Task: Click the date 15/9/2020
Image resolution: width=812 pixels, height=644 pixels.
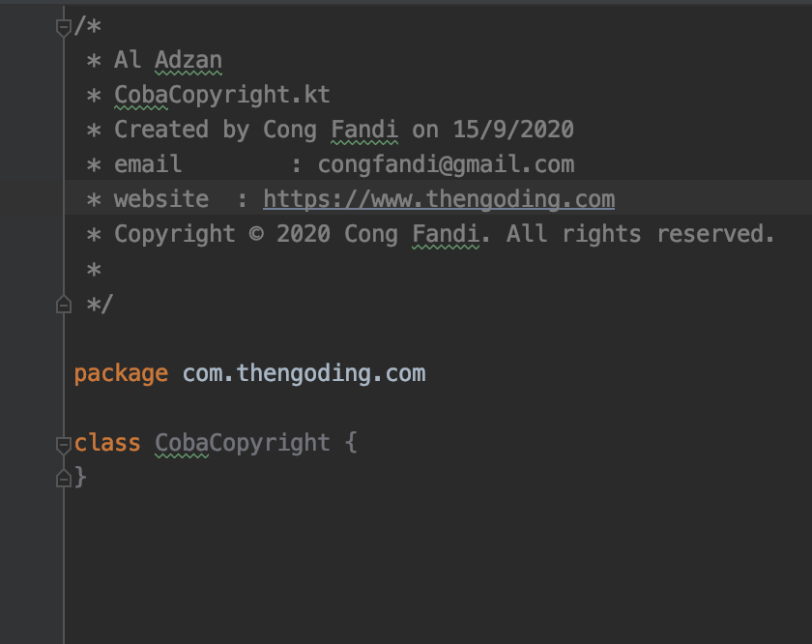Action: [513, 131]
